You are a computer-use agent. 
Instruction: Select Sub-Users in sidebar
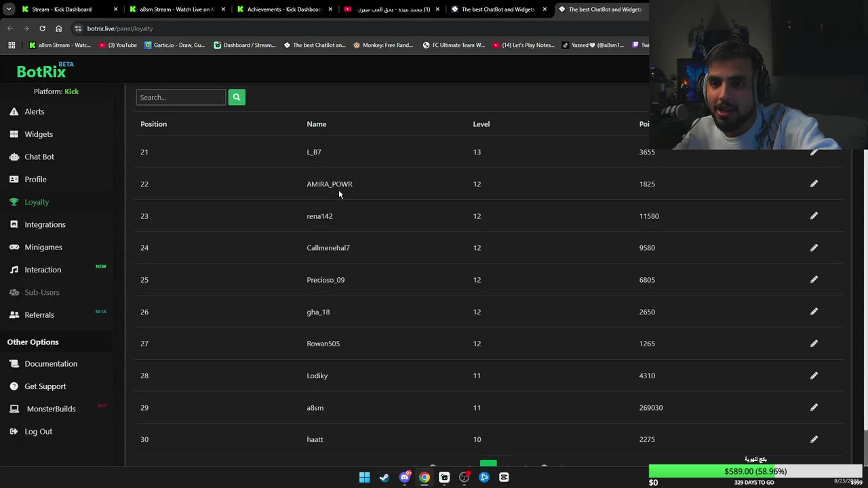click(x=42, y=292)
